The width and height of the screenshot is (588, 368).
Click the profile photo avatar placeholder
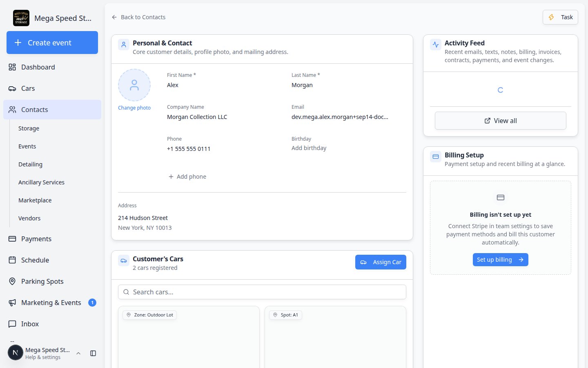click(134, 85)
